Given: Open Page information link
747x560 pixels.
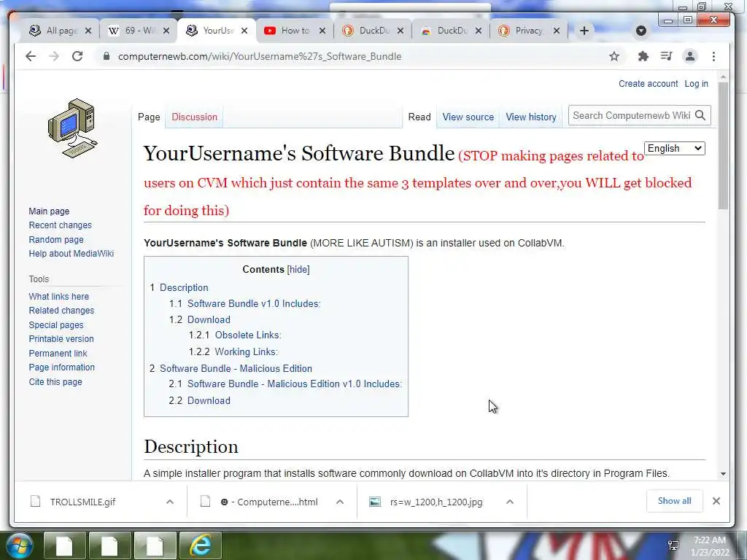Looking at the screenshot, I should point(61,367).
